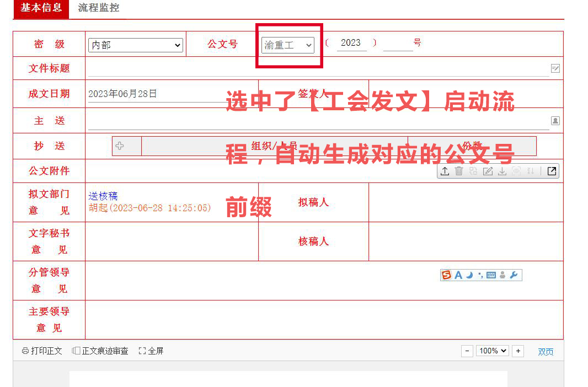Open the person picker icon in 主送 row
The height and width of the screenshot is (387, 588).
point(555,121)
